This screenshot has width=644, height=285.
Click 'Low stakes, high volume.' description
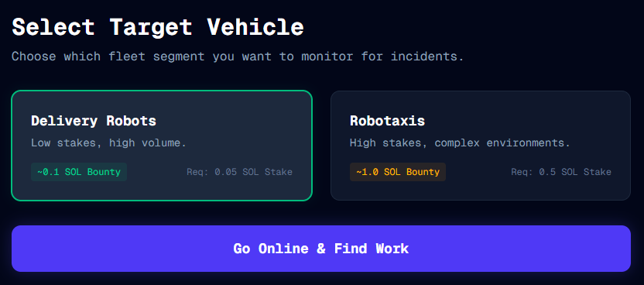pos(109,143)
